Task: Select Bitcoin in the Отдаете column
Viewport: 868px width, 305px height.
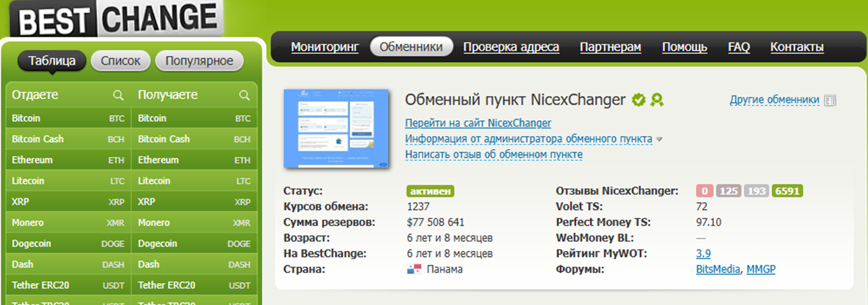Action: pos(26,119)
